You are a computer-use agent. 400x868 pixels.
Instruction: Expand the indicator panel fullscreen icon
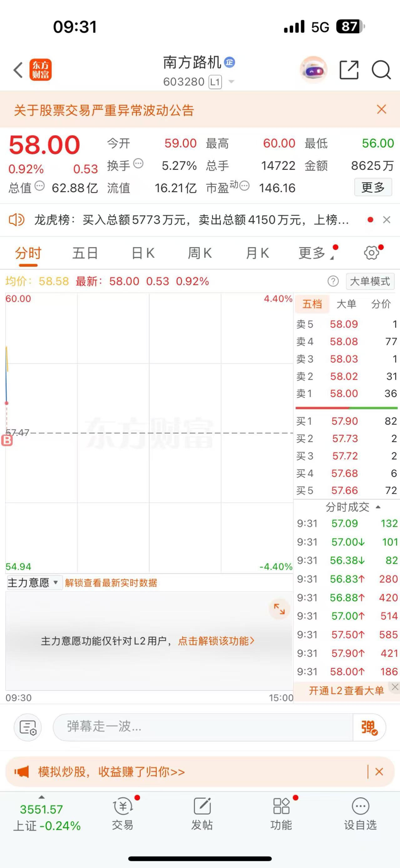coord(279,609)
